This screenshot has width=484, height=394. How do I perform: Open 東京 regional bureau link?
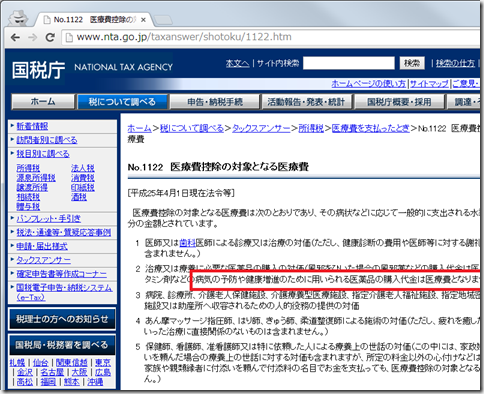[103, 363]
